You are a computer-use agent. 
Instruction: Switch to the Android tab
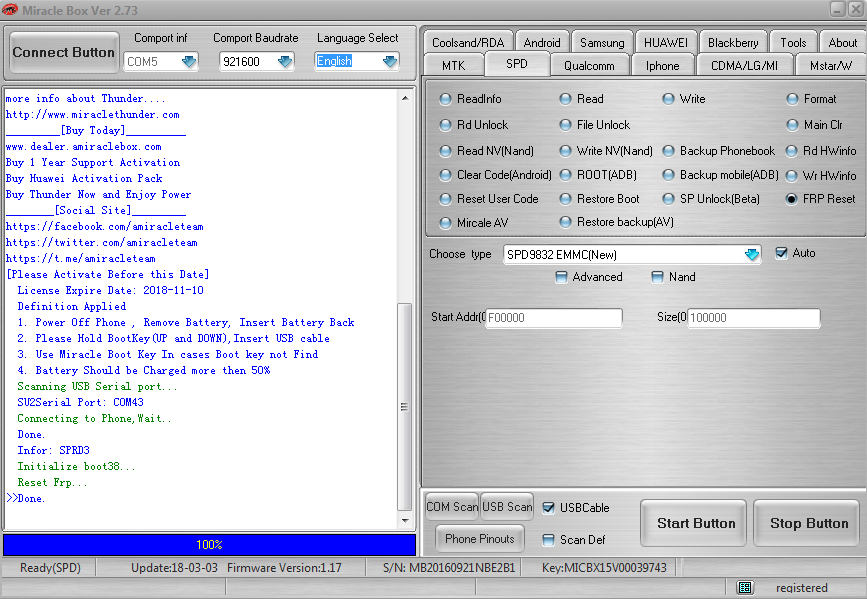pyautogui.click(x=542, y=43)
